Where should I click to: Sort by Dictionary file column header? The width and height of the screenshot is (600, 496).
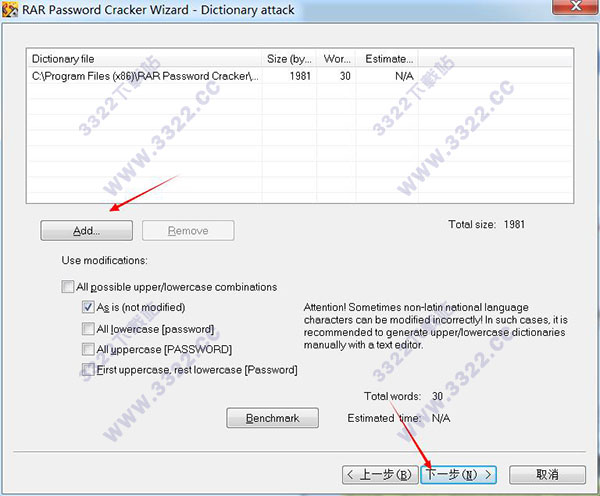(145, 59)
